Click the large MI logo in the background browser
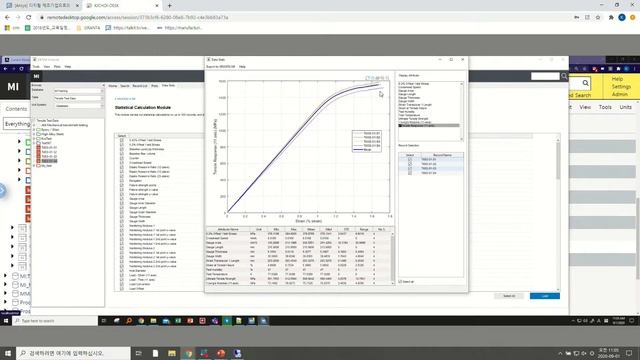Image resolution: width=640 pixels, height=360 pixels. (13, 87)
